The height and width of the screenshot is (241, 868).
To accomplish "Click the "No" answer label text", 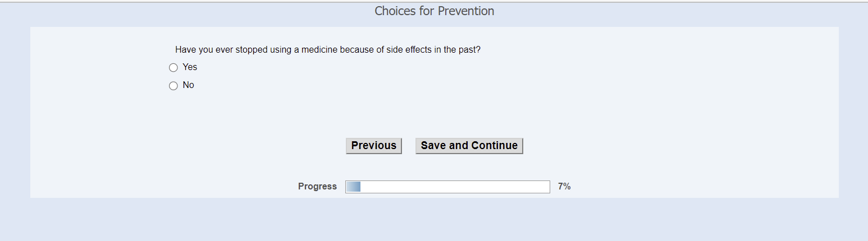I will (188, 85).
